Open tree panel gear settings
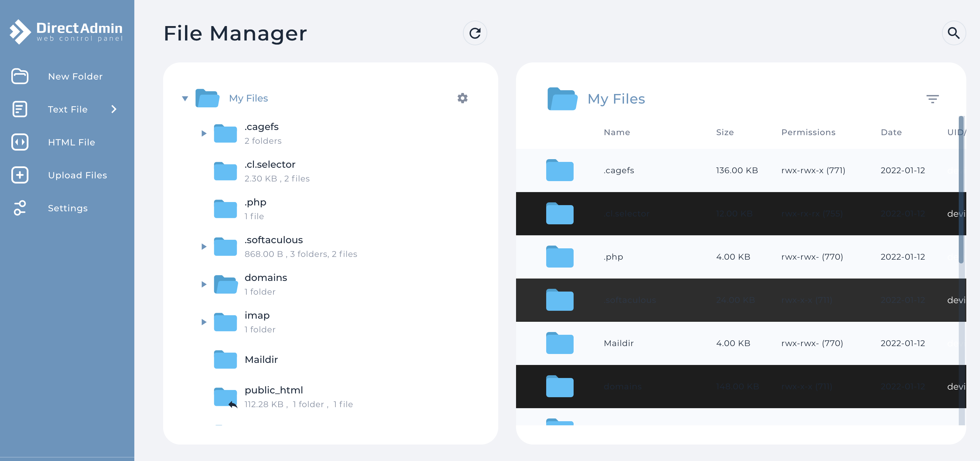 coord(462,98)
